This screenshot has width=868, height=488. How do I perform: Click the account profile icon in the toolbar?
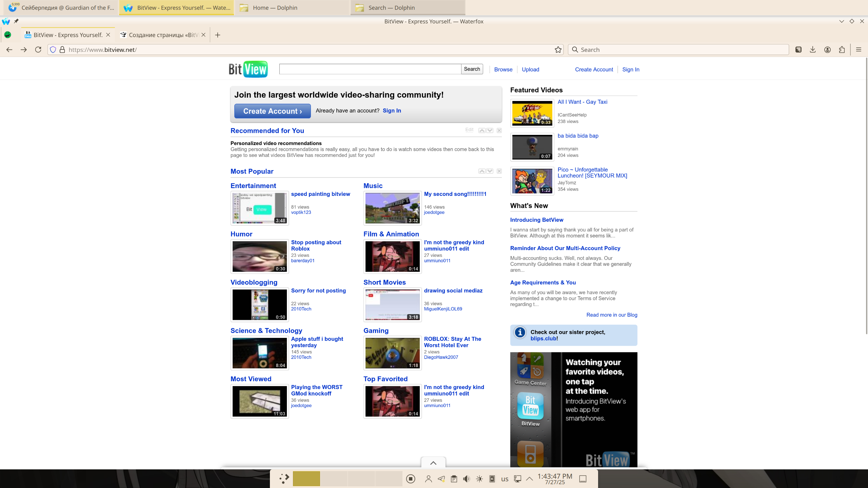(x=827, y=50)
